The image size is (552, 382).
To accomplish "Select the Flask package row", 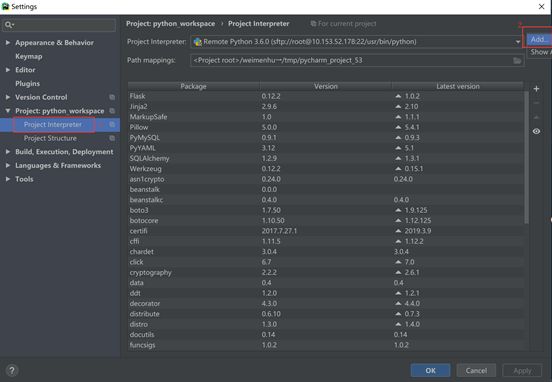I will click(x=326, y=96).
